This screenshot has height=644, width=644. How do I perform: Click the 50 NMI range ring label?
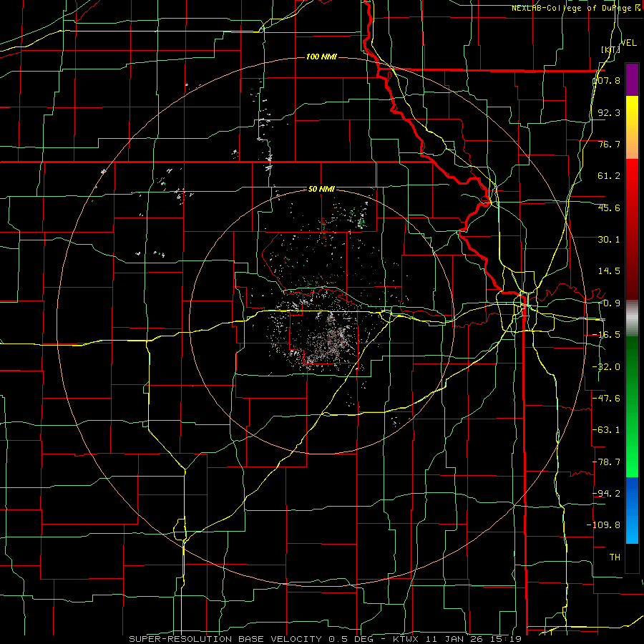click(x=321, y=189)
